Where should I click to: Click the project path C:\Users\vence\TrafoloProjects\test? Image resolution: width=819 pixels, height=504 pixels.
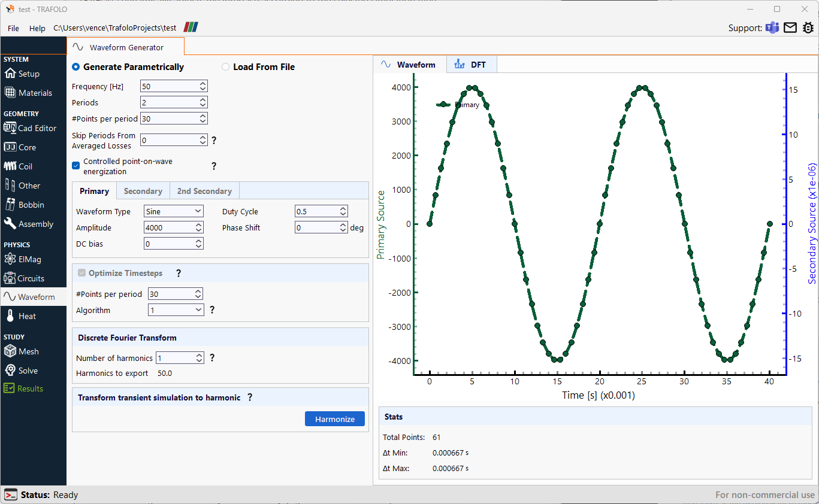pyautogui.click(x=115, y=28)
